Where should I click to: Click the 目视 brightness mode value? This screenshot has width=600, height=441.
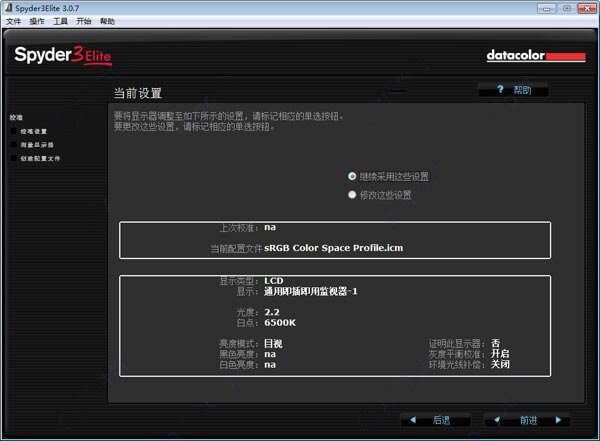(273, 343)
